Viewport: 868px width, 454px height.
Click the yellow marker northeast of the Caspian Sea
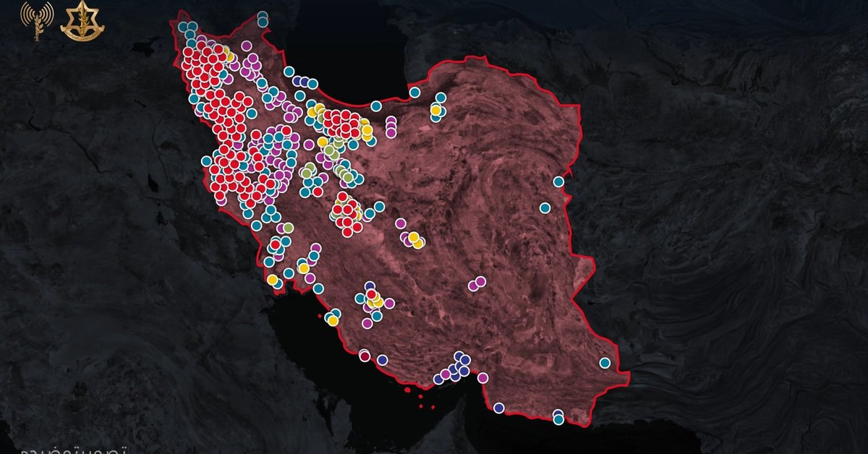[x=436, y=110]
